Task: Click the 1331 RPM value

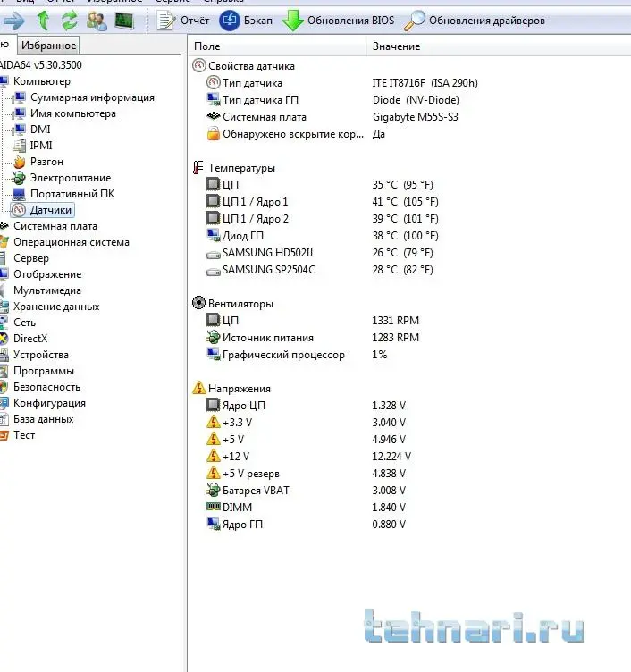Action: (395, 321)
